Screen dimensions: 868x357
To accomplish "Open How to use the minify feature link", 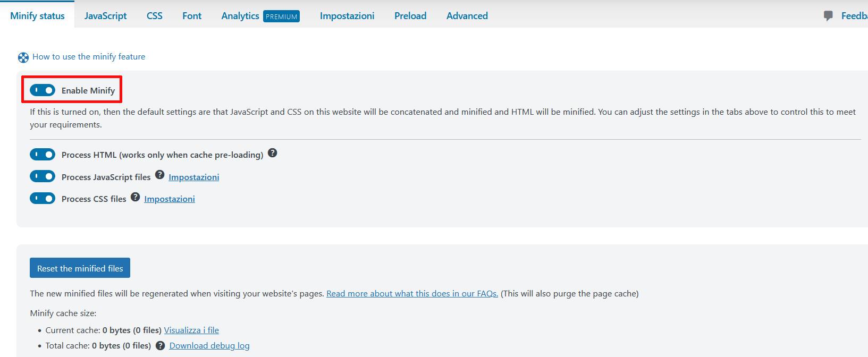I will [89, 57].
